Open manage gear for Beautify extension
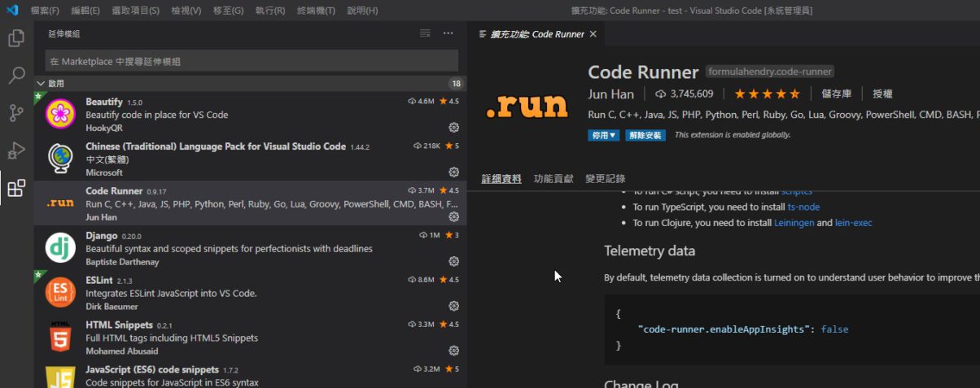The width and height of the screenshot is (980, 388). (x=454, y=128)
